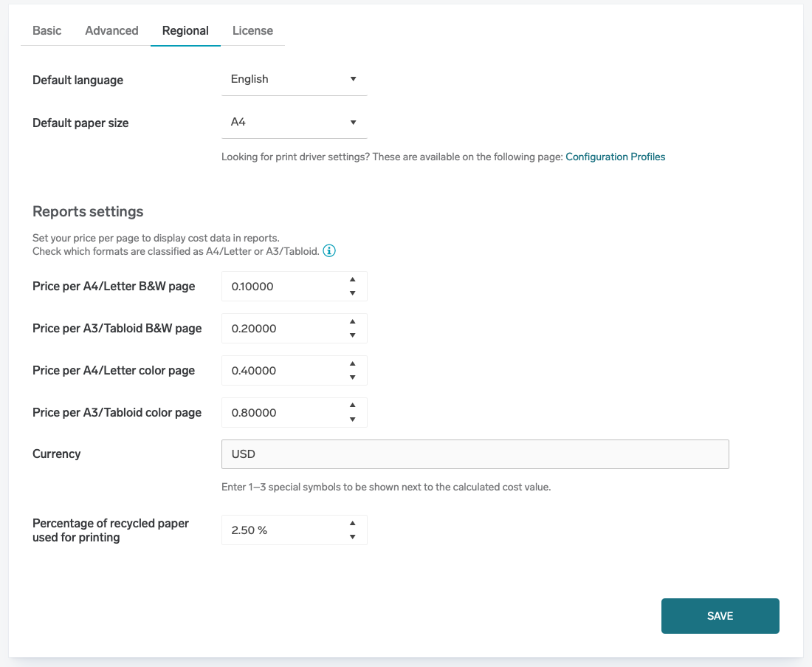Go to the License tab
Image resolution: width=812 pixels, height=667 pixels.
252,31
